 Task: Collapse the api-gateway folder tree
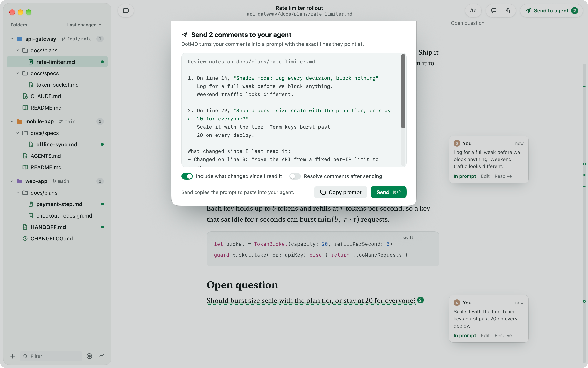[x=12, y=39]
